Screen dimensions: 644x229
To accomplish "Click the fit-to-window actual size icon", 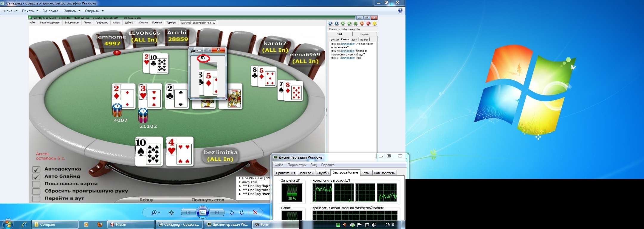I will click(x=171, y=212).
